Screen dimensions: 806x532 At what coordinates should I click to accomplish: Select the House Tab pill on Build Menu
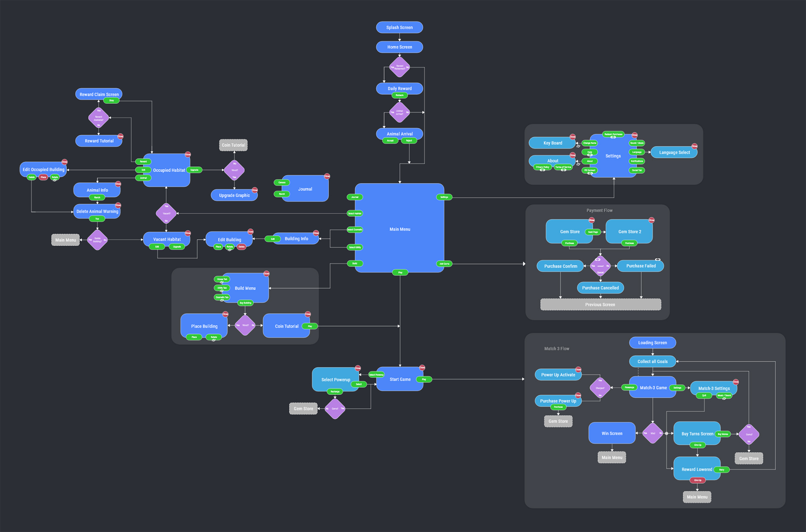222,279
